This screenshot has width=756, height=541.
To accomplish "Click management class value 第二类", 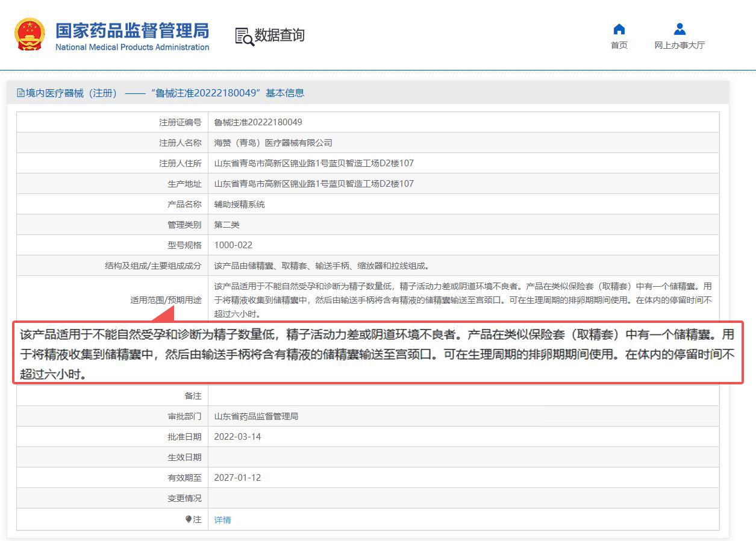I will point(226,225).
